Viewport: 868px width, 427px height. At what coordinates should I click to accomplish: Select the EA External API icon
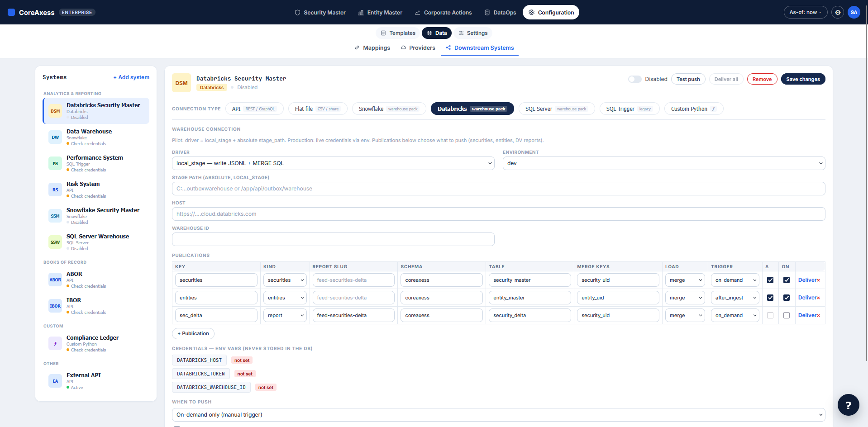tap(55, 381)
